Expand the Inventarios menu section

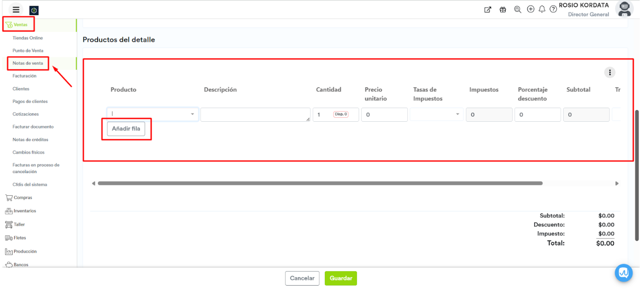point(25,211)
